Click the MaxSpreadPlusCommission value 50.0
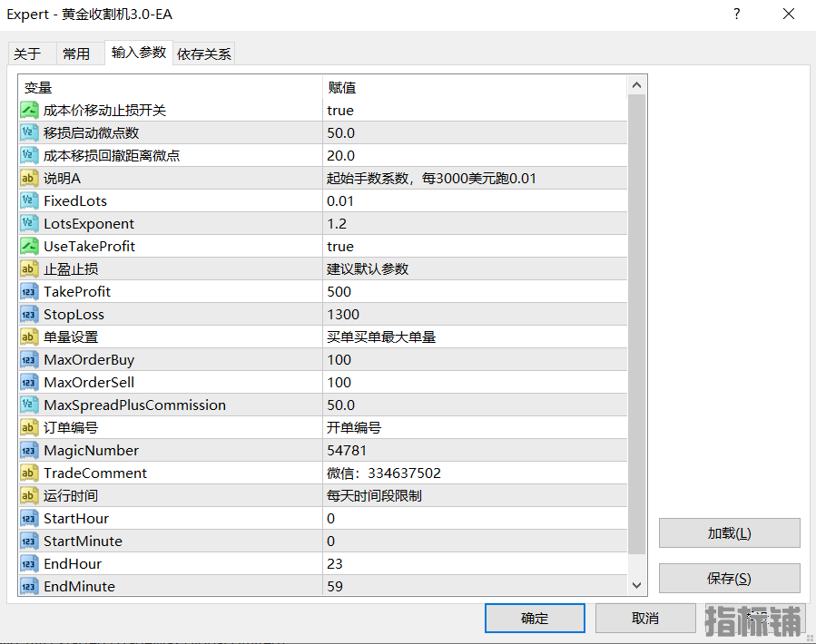 click(341, 405)
